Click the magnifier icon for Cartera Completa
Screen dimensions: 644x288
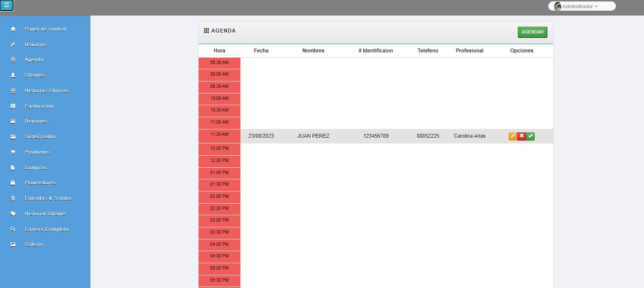coord(13,229)
